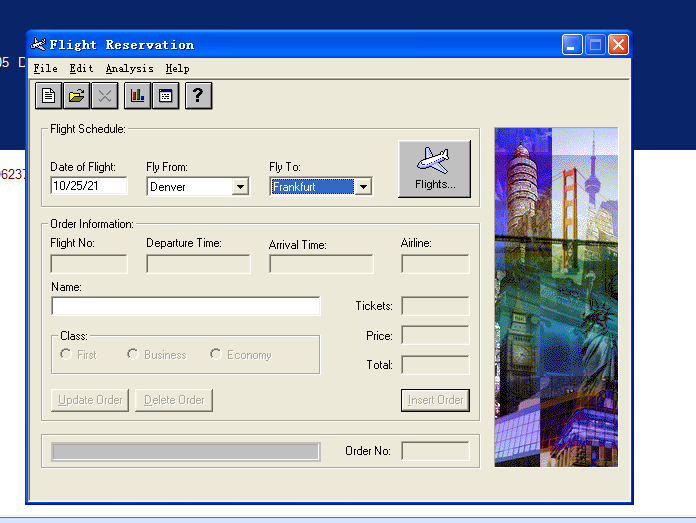Pick the Economy class radio button
The width and height of the screenshot is (696, 523).
[216, 354]
